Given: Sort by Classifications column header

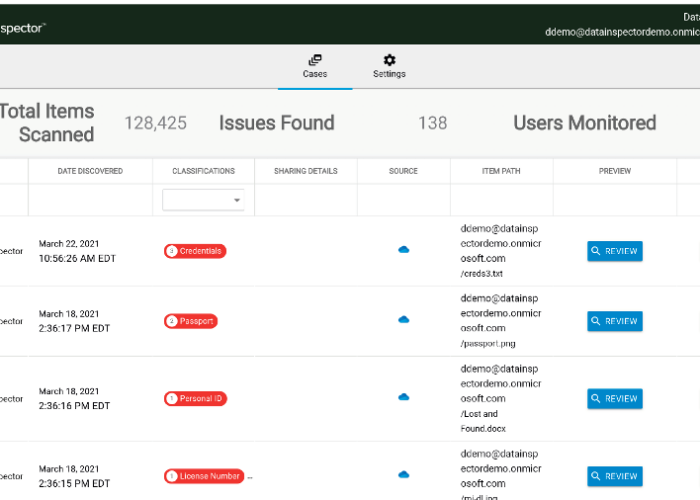Looking at the screenshot, I should [x=204, y=171].
